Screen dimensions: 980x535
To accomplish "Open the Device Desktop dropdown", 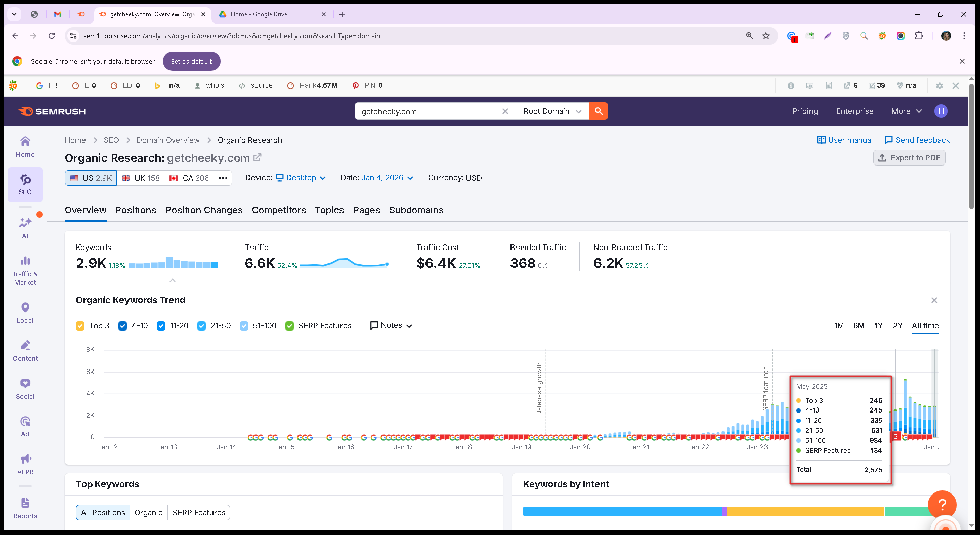I will click(301, 178).
